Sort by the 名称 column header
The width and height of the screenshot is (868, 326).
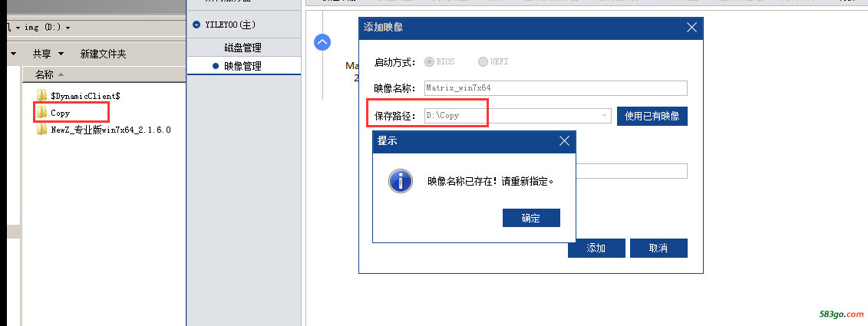[45, 74]
